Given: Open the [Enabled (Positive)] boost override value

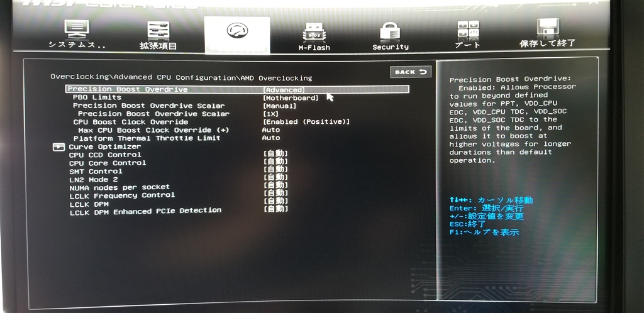Looking at the screenshot, I should [306, 122].
